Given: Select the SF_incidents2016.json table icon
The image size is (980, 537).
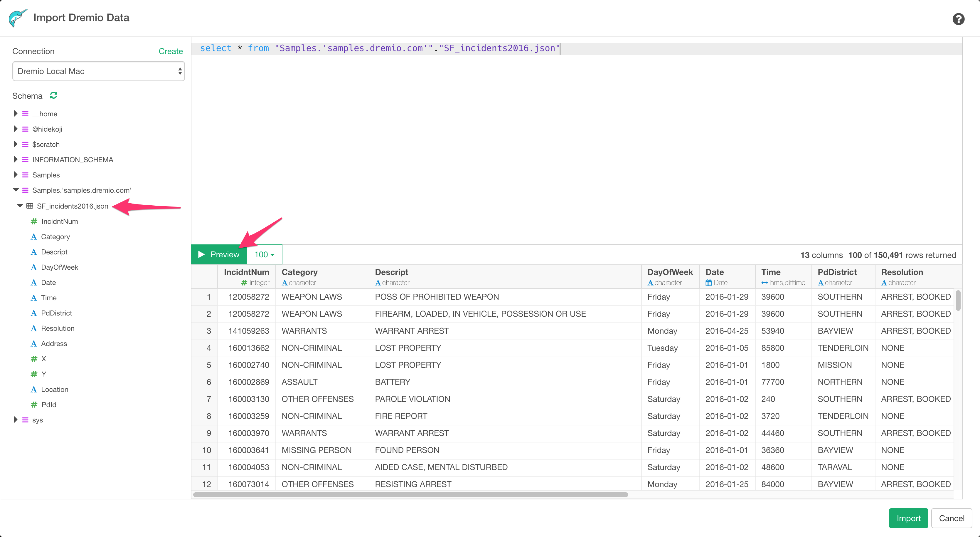Looking at the screenshot, I should click(x=30, y=206).
